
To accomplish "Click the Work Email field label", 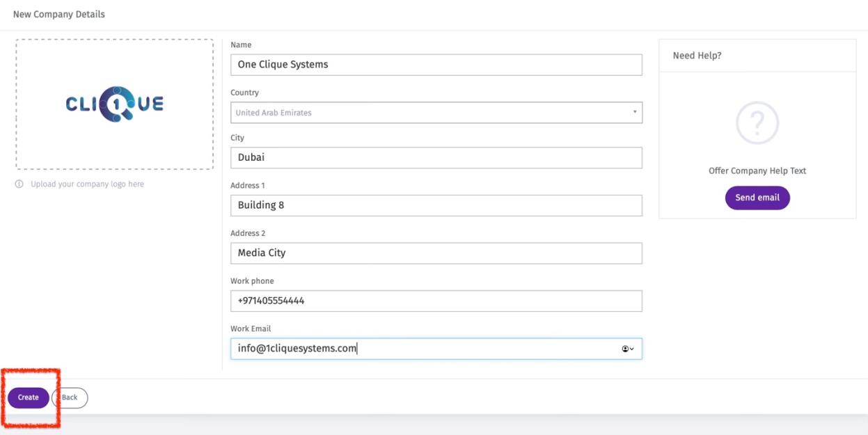I will point(251,329).
